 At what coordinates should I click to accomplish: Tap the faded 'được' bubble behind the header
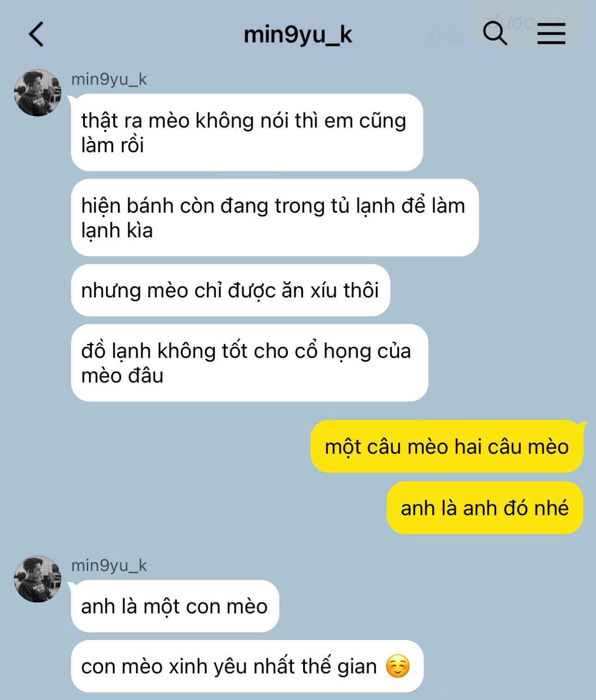click(x=527, y=23)
